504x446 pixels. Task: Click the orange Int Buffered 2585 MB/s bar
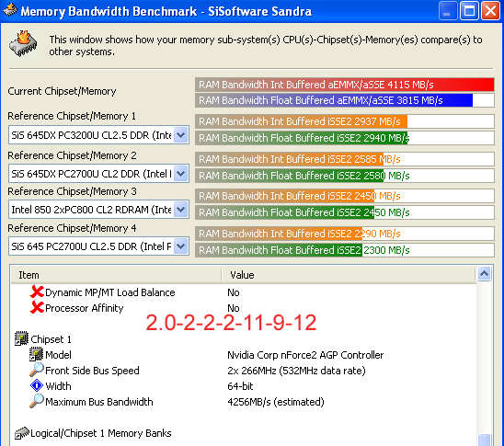(345, 159)
